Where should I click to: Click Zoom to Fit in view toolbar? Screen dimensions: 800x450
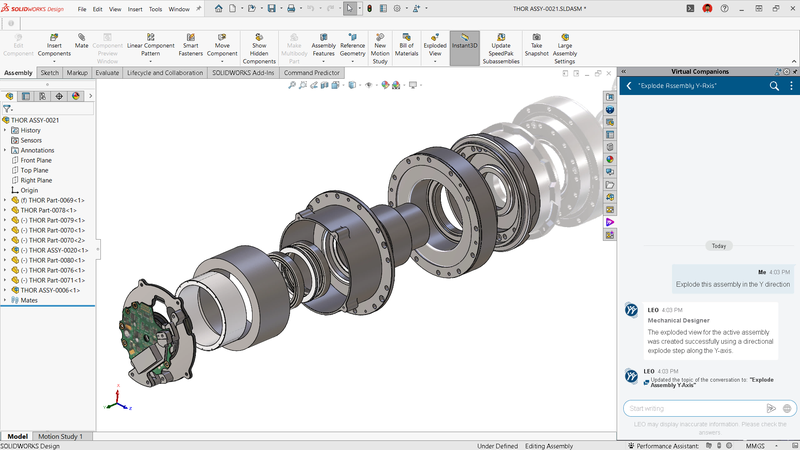292,85
